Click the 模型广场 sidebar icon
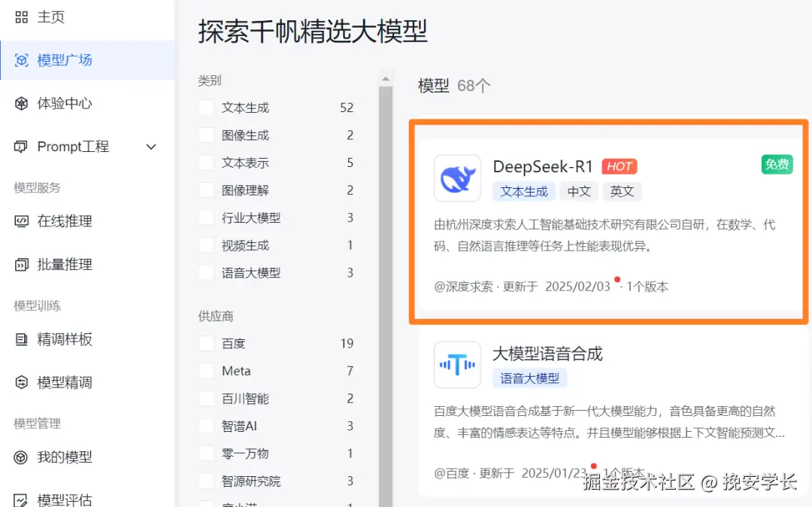Screen dimensions: 812x507 pos(21,60)
